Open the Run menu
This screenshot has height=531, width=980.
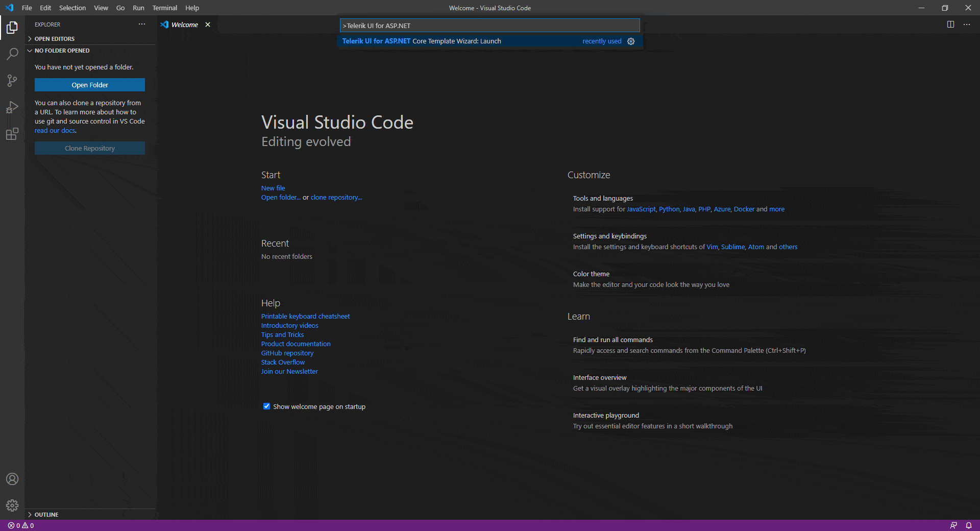pyautogui.click(x=138, y=8)
